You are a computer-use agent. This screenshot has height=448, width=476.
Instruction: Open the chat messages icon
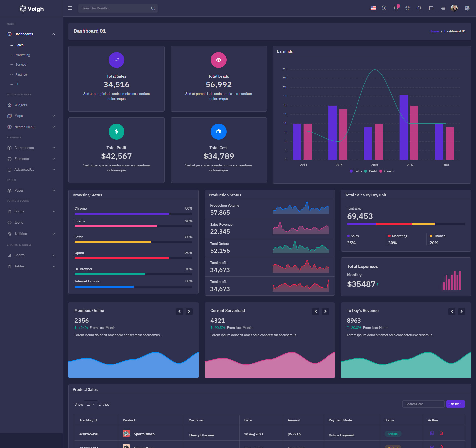pyautogui.click(x=431, y=8)
